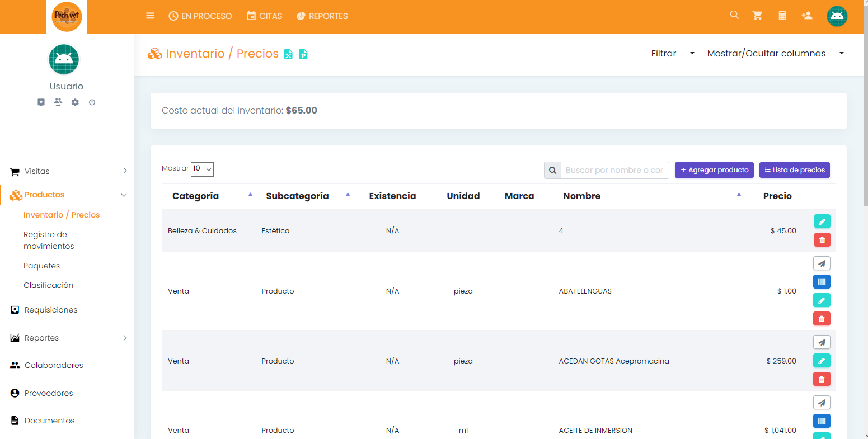Open the Mostrar rows-per-page selector
The image size is (868, 439).
tap(202, 169)
